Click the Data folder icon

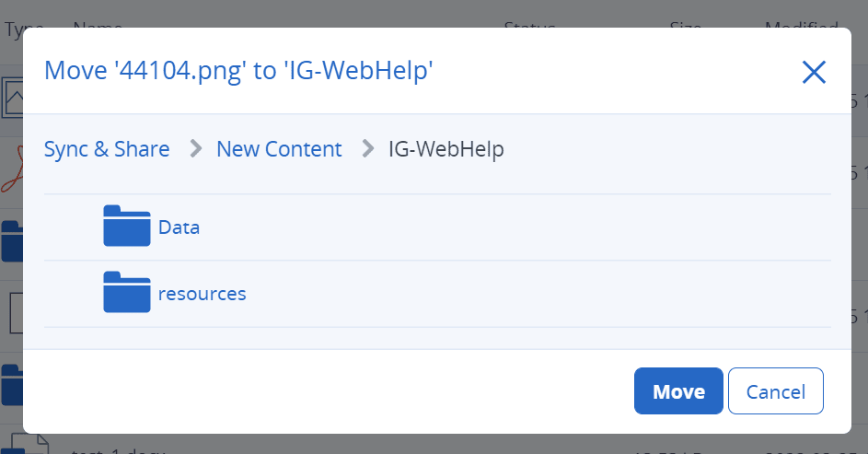click(126, 227)
